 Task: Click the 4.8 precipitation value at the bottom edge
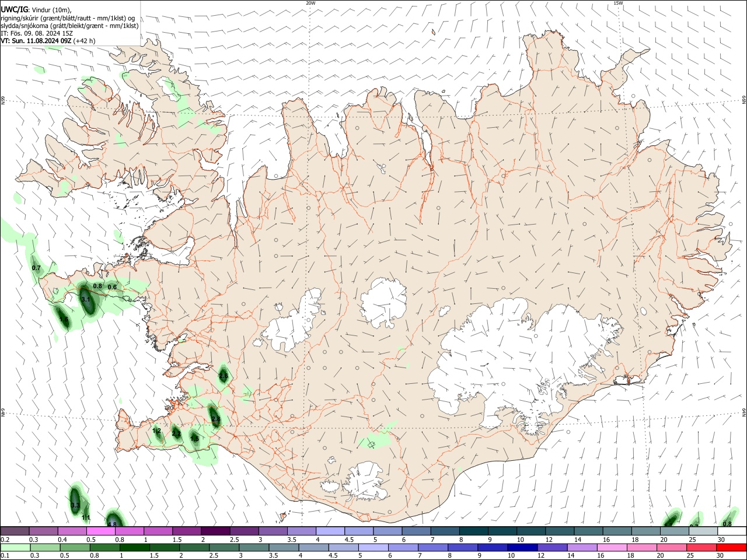[x=112, y=524]
